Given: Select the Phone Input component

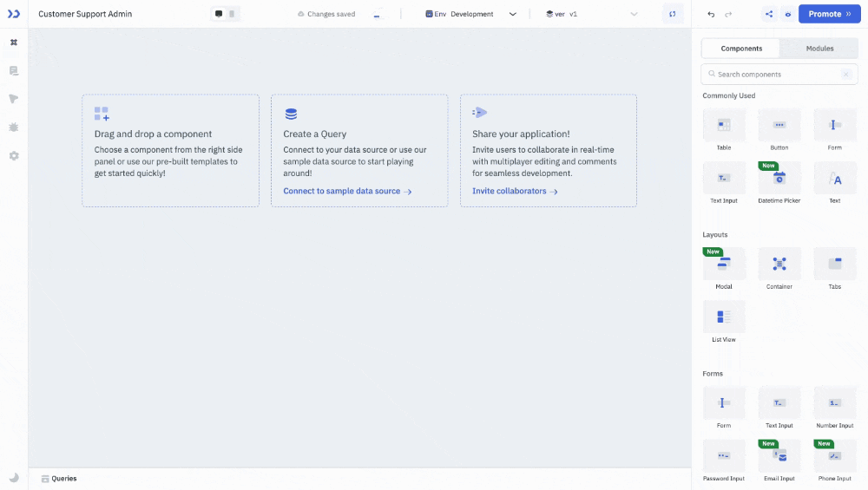Looking at the screenshot, I should pos(834,461).
